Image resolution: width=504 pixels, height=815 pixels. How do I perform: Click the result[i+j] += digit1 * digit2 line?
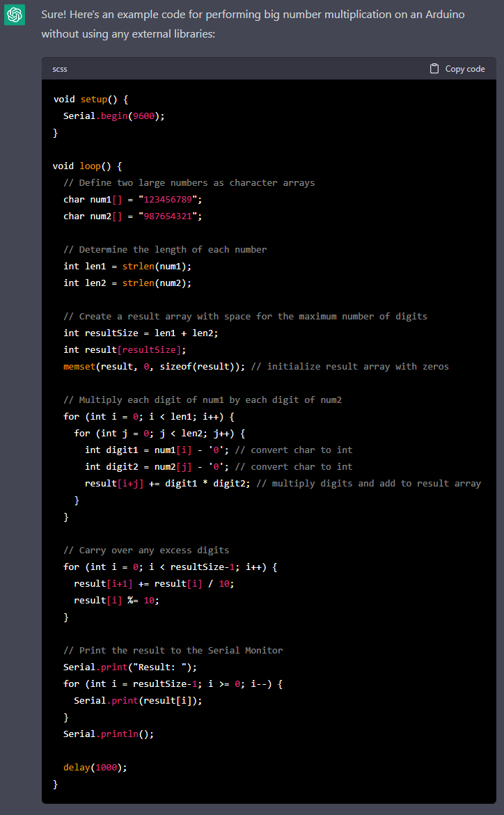[x=168, y=483]
